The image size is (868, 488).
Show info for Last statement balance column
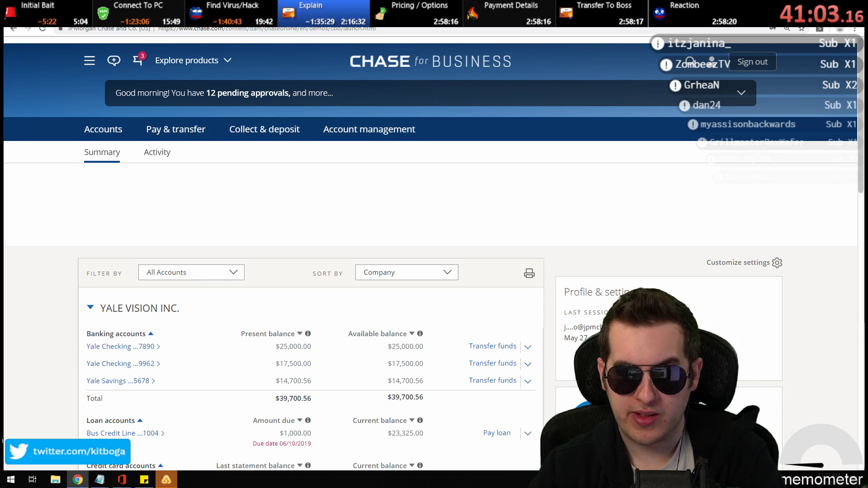pyautogui.click(x=308, y=465)
